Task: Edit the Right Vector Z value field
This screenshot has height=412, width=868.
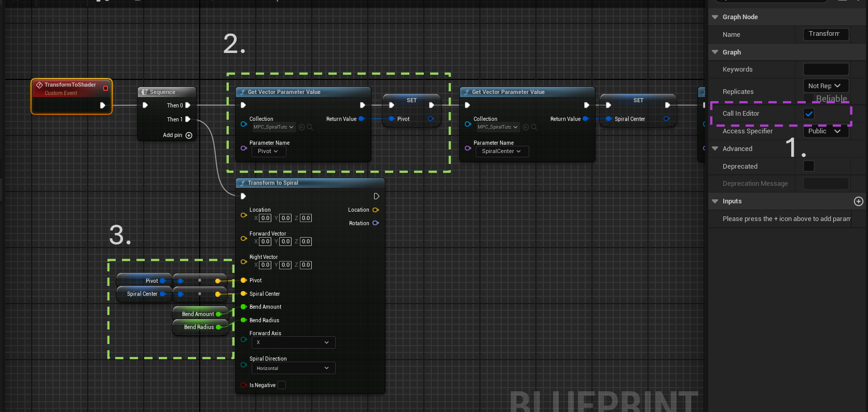Action: [306, 265]
